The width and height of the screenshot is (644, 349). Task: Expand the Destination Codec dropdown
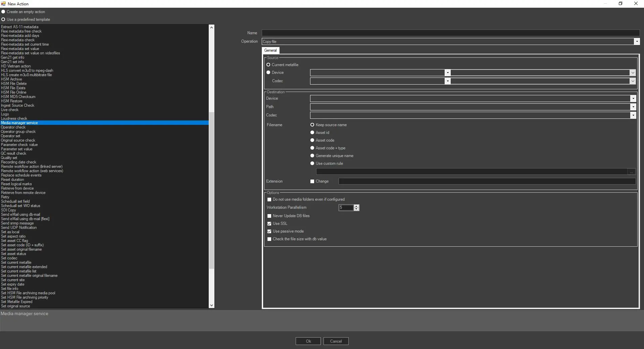pyautogui.click(x=633, y=115)
